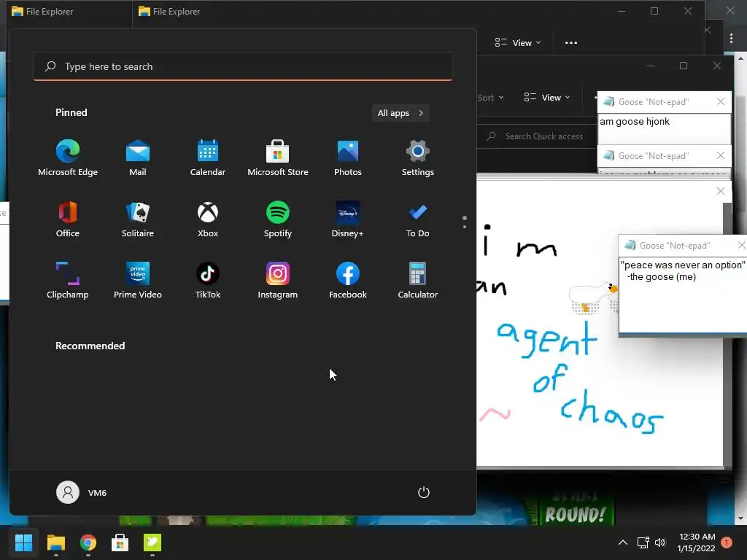Close the agent of chaos drawing window
Viewport: 747px width, 560px height.
(x=720, y=191)
